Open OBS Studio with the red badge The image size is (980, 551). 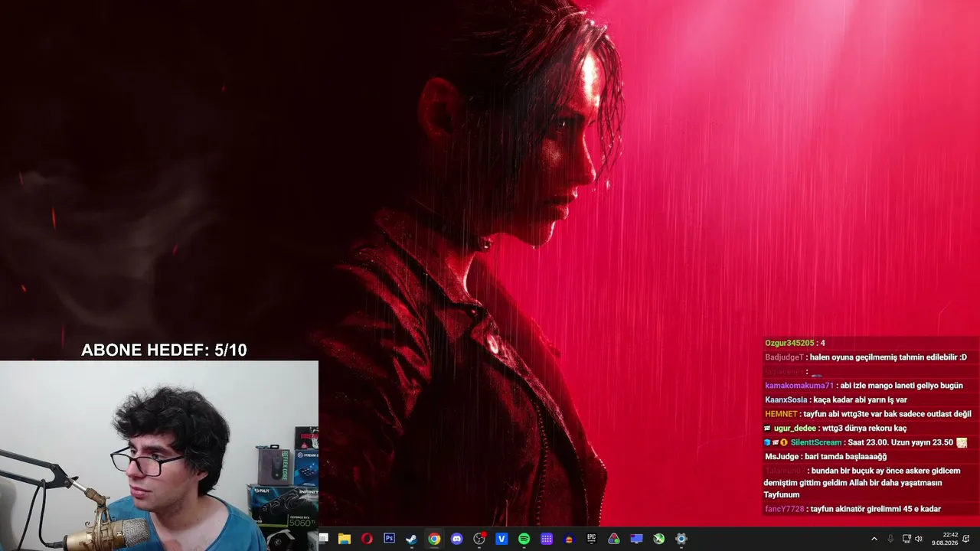click(x=479, y=539)
